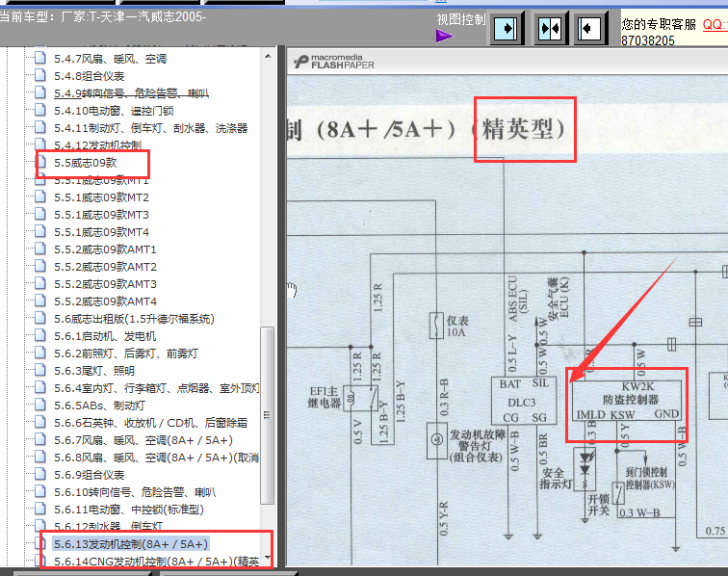The width and height of the screenshot is (728, 576).
Task: Click document icon beside 5.6.1启动机、发电机
Action: pos(40,335)
